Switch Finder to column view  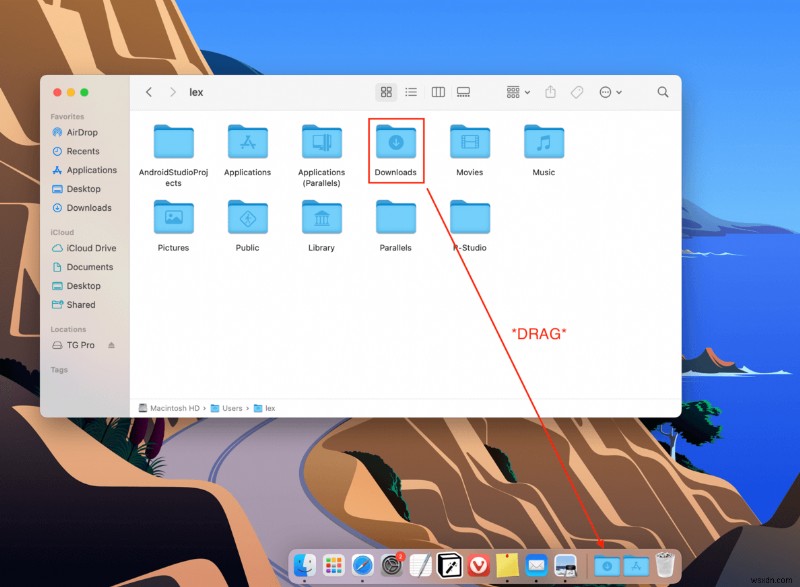pyautogui.click(x=438, y=91)
